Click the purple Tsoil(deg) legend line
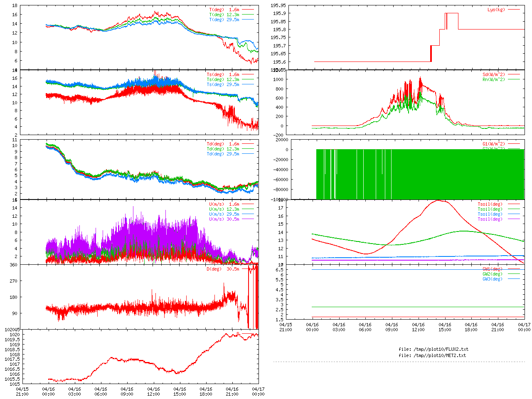 (514, 219)
